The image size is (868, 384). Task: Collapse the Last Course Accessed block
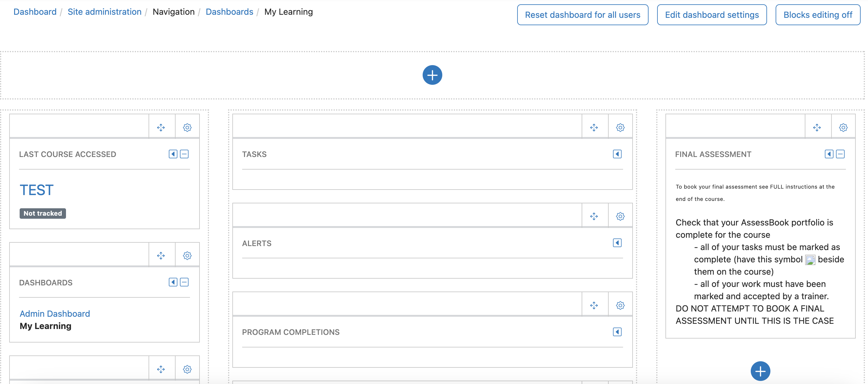point(184,154)
